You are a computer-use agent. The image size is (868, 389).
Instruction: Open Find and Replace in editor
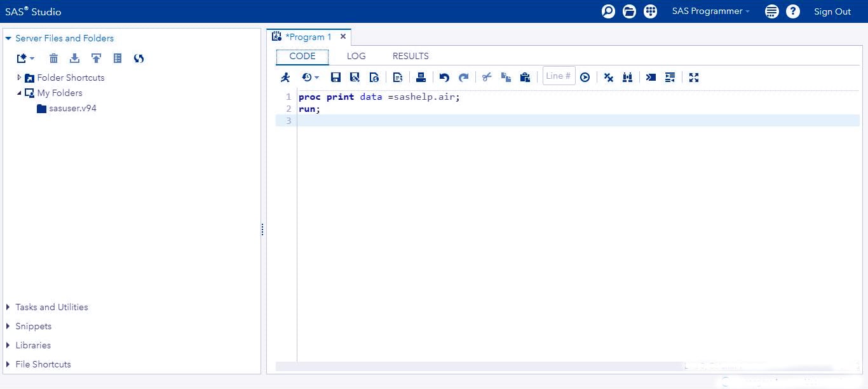pos(628,76)
